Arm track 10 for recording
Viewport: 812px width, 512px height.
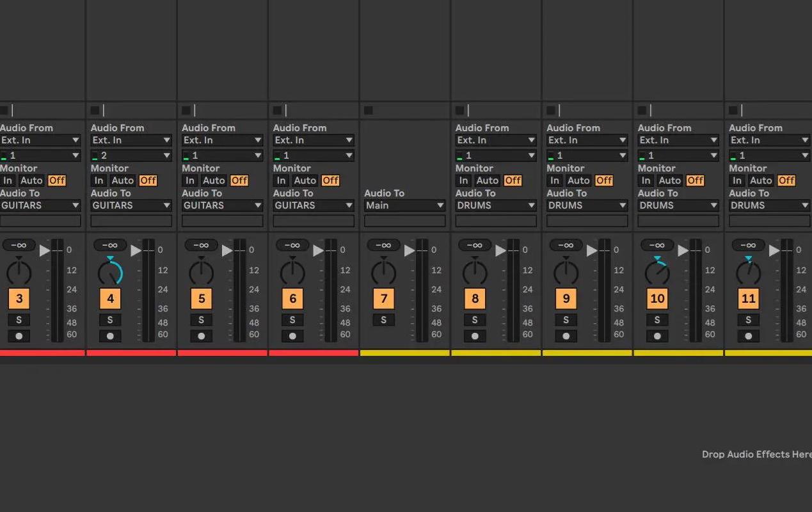657,336
